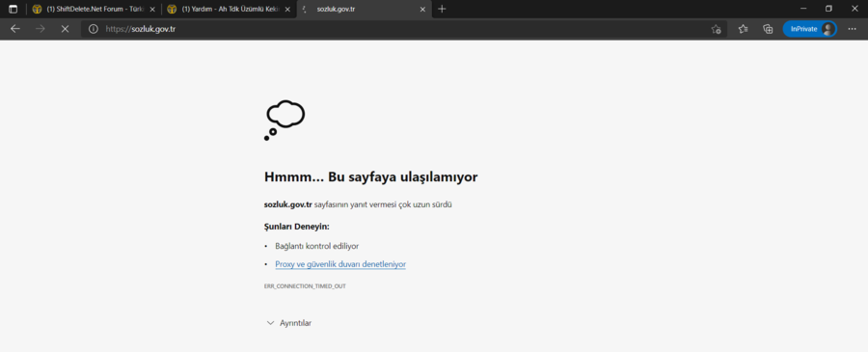Click the forward arrow button

click(x=40, y=29)
